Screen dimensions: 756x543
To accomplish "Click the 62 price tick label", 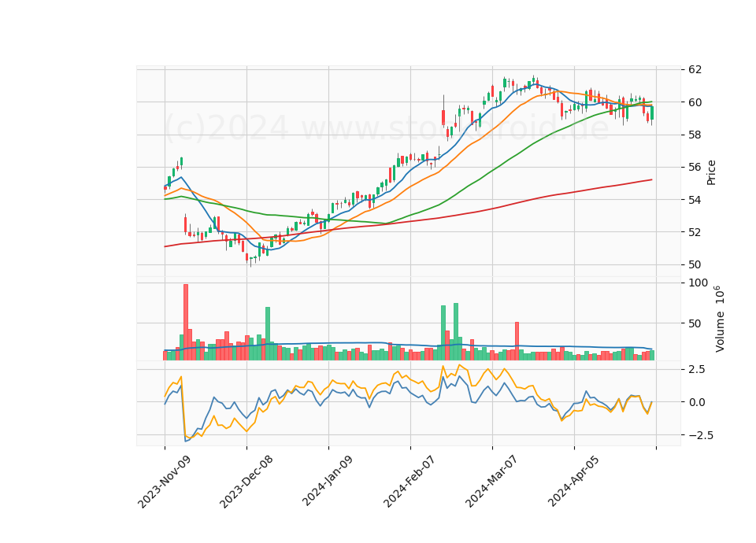I will pyautogui.click(x=695, y=69).
